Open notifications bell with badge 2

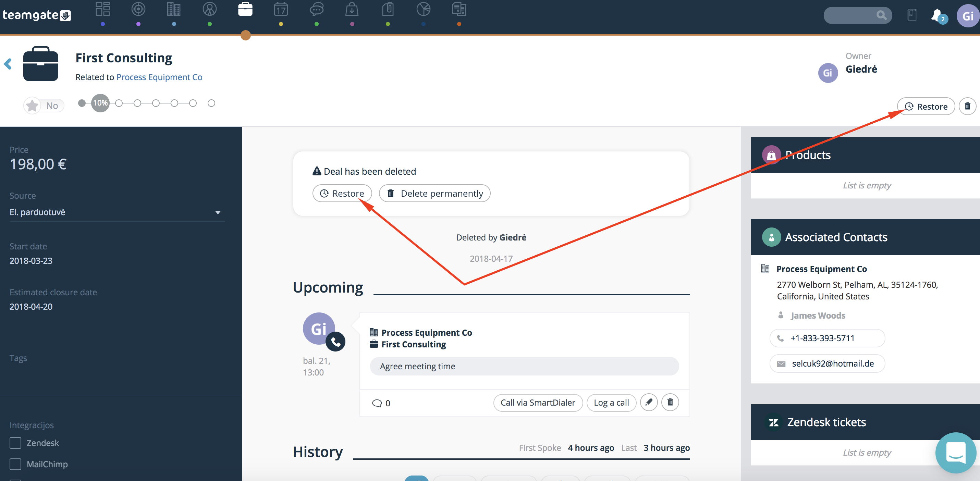938,16
